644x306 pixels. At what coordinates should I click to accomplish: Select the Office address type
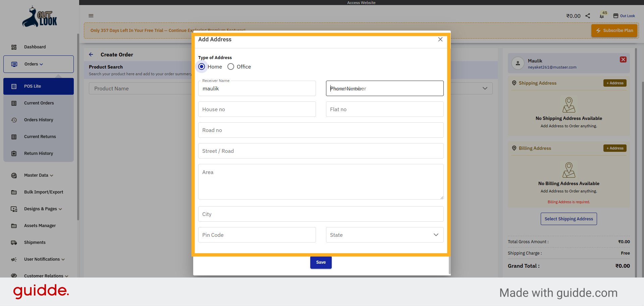click(231, 67)
